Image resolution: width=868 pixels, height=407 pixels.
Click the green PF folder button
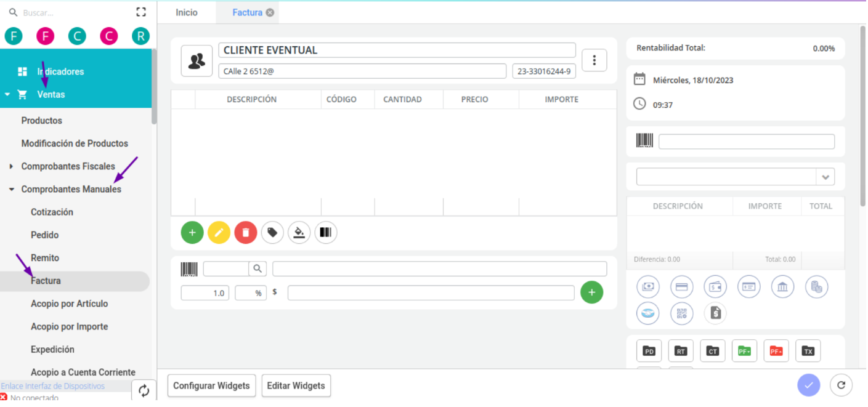(x=744, y=351)
